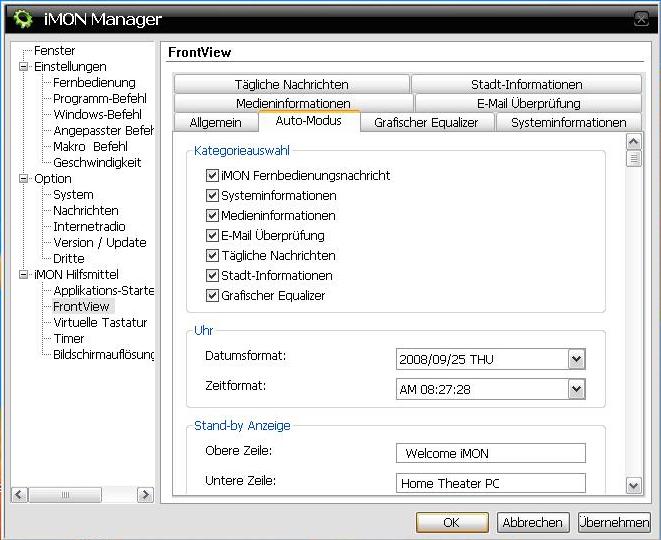Select System under Option
661x540 pixels.
[73, 195]
